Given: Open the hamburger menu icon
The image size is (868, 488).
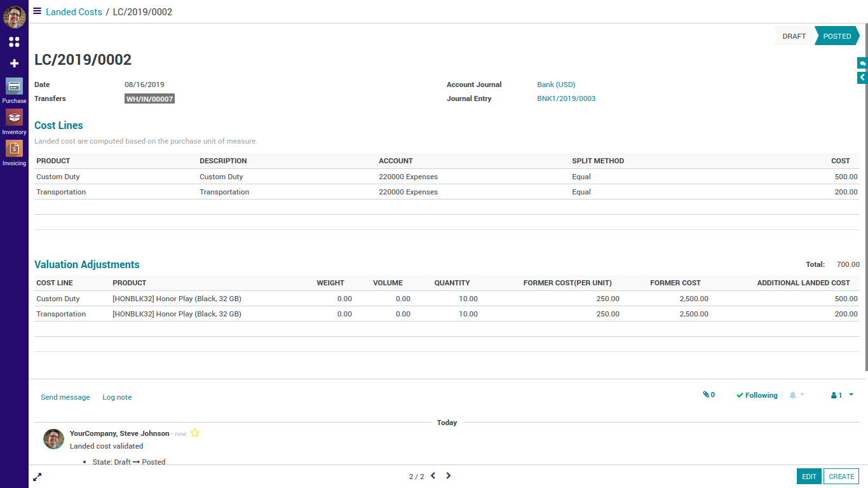Looking at the screenshot, I should (x=37, y=11).
